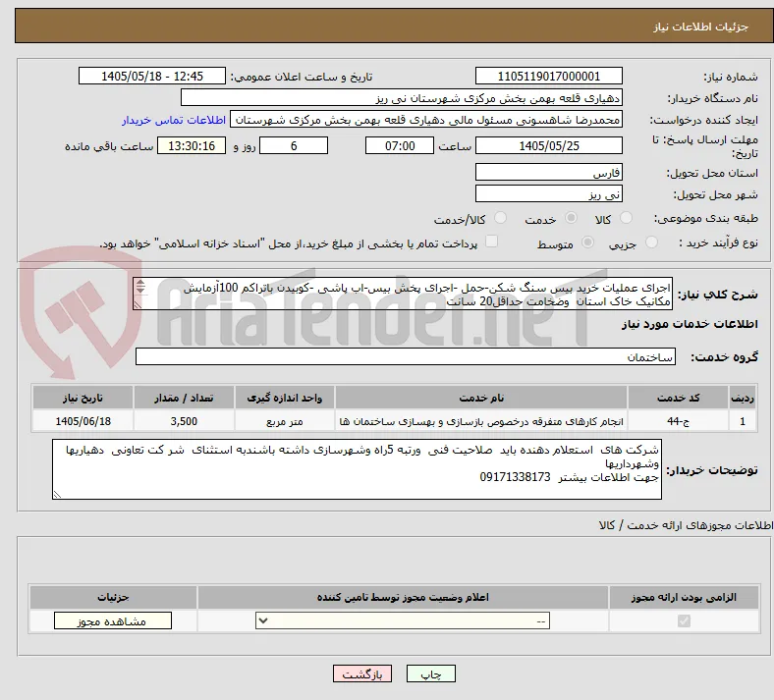Open the اطلاعات تماس خریدار link
This screenshot has width=774, height=700.
coord(174,121)
